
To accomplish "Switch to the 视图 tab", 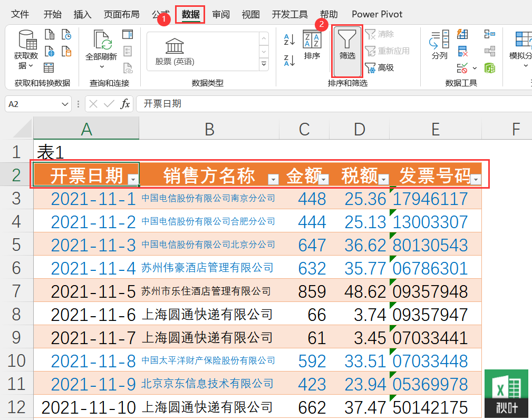I will 251,14.
